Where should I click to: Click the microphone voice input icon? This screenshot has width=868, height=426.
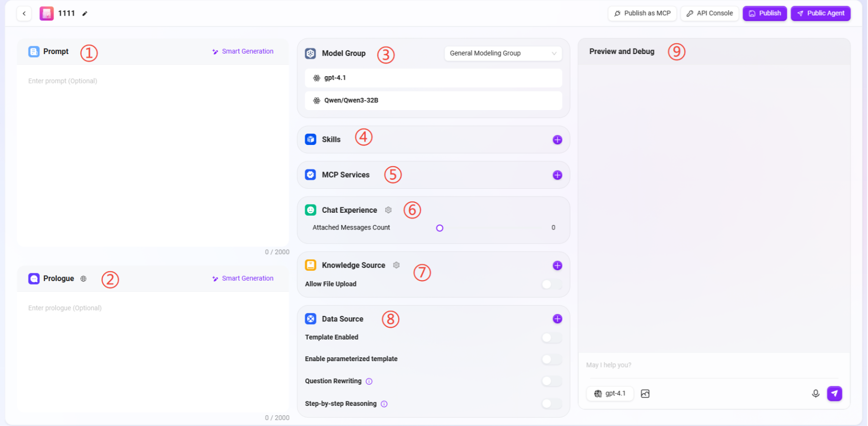(815, 394)
